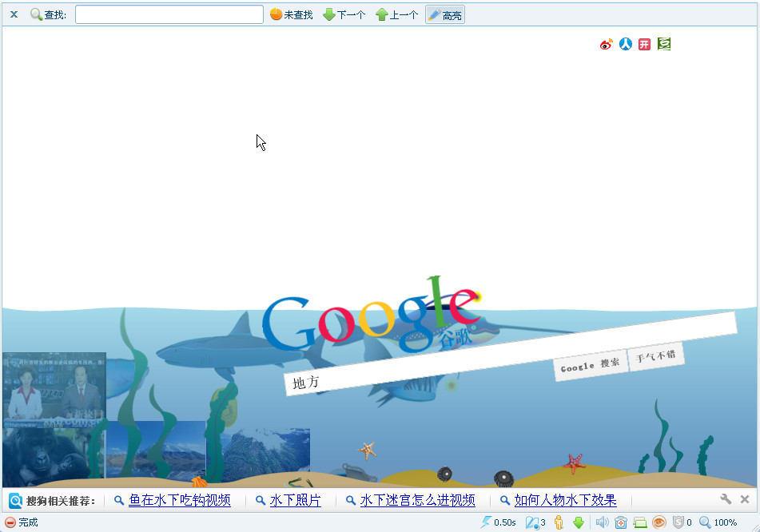Click the 未查找 status indicator

[x=292, y=14]
